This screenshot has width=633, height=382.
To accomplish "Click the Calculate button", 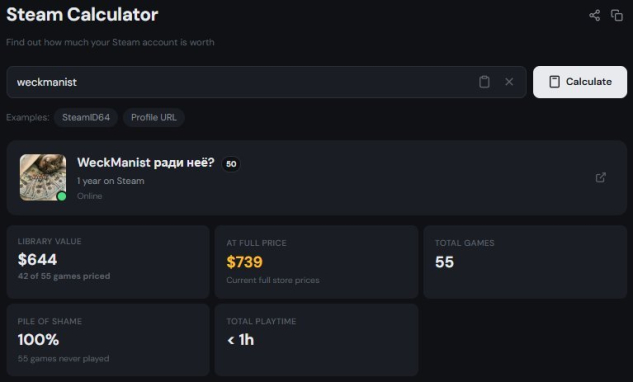I will coord(580,82).
